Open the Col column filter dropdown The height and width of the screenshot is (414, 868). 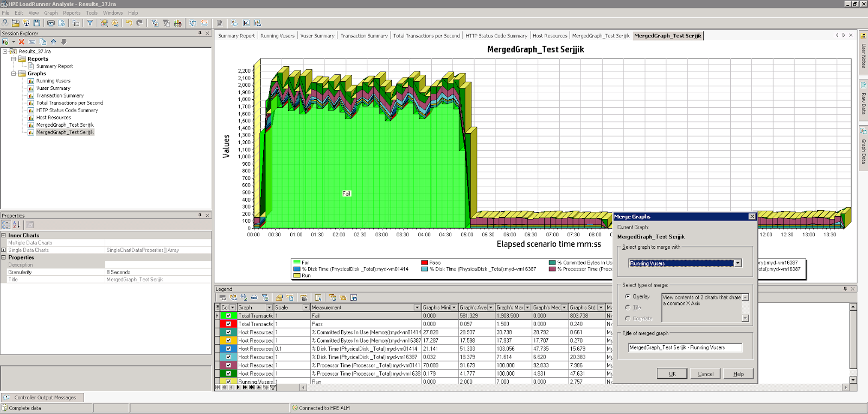pos(233,307)
